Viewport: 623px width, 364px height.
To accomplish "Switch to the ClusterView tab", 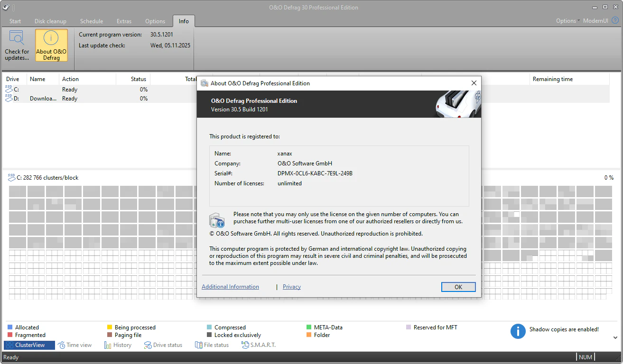I will (x=29, y=345).
